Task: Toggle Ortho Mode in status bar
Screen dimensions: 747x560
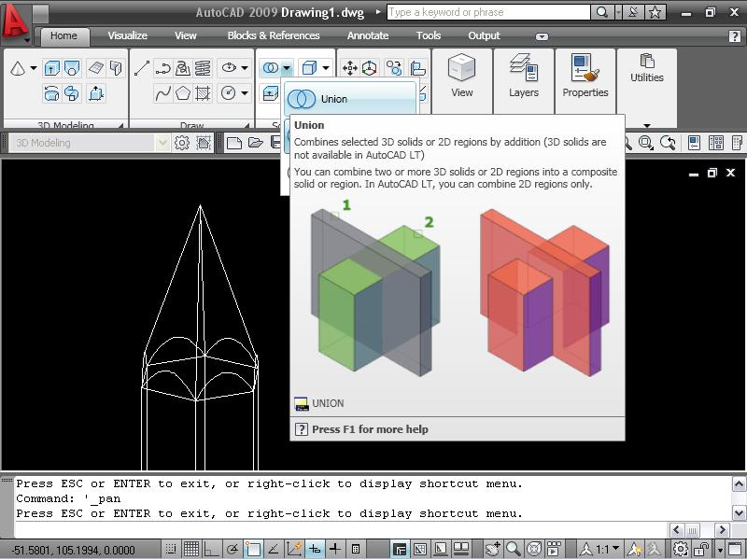Action: 211,549
